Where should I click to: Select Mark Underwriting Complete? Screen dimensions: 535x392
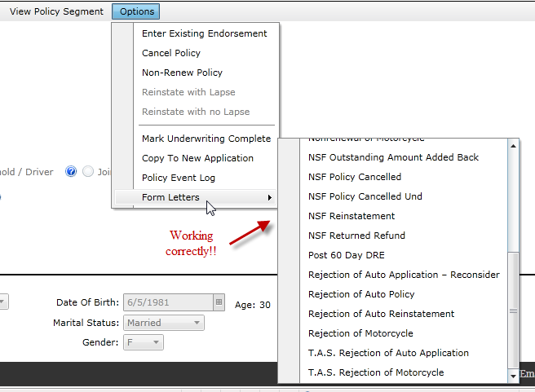coord(206,139)
